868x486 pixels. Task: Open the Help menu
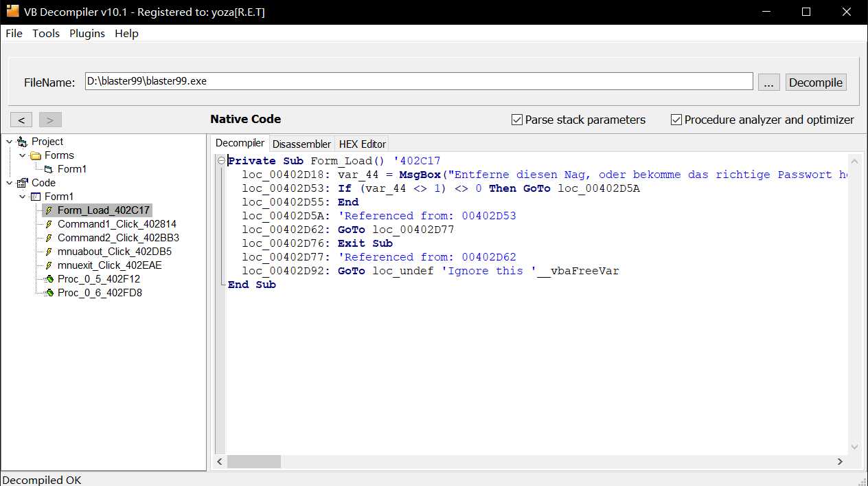point(126,33)
